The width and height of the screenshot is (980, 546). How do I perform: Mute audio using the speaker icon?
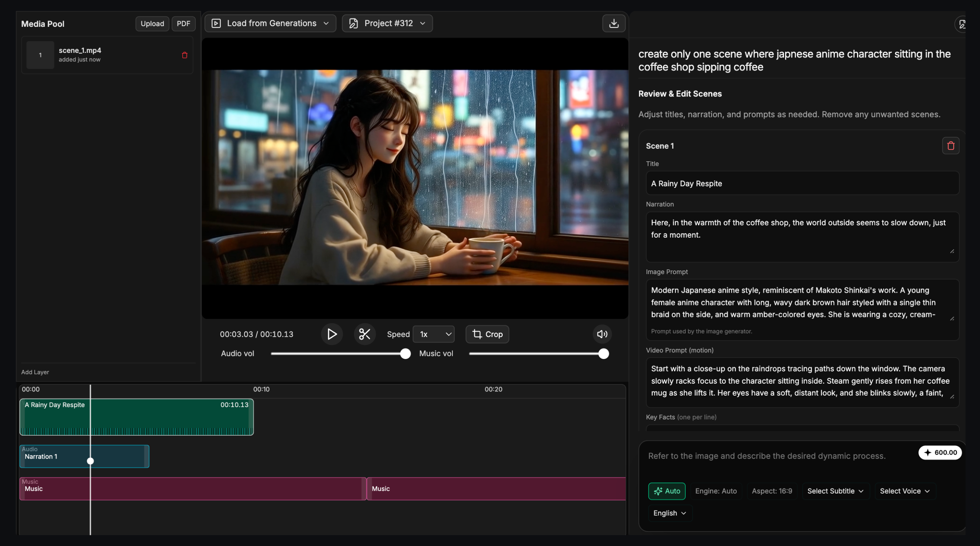click(602, 334)
